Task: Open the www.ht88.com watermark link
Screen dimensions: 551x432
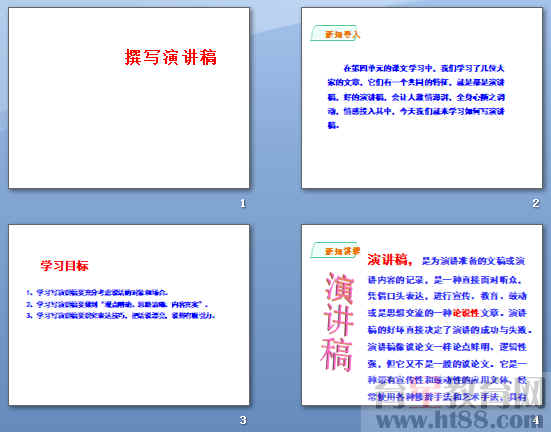Action: click(x=453, y=420)
